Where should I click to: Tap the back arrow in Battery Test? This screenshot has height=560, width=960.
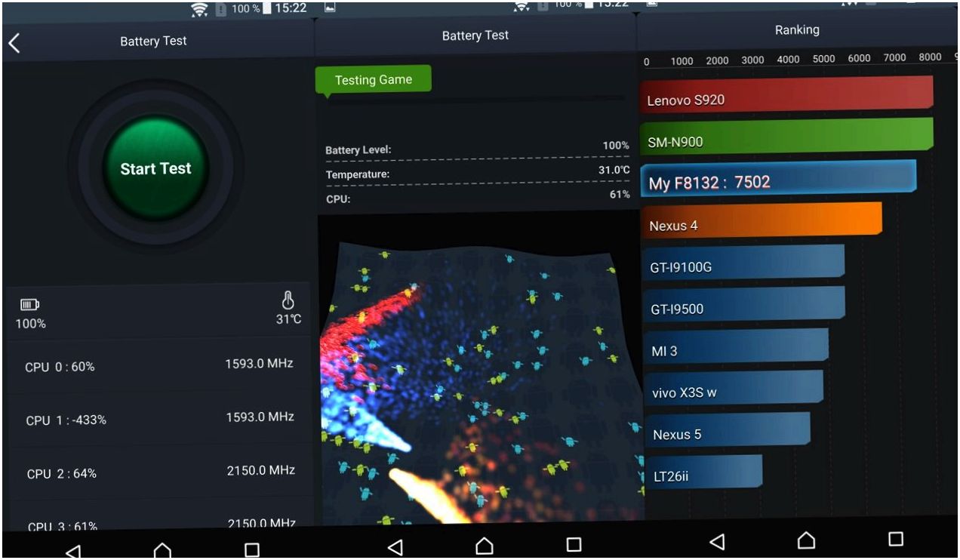click(x=14, y=43)
